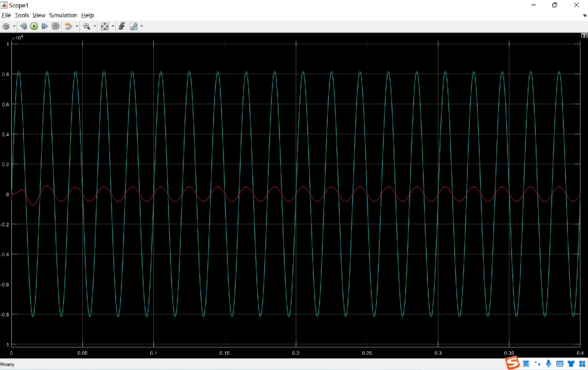Open the Triggers tool icon
The image size is (588, 370).
122,26
